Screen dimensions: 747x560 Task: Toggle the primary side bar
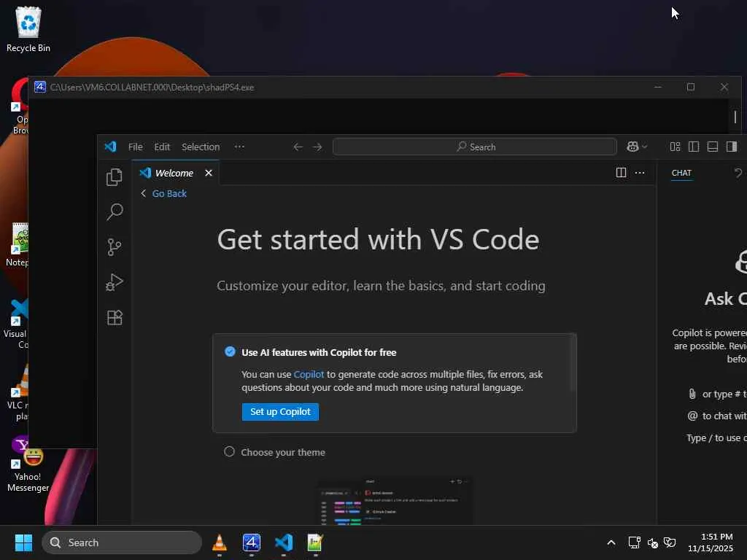[x=694, y=147]
